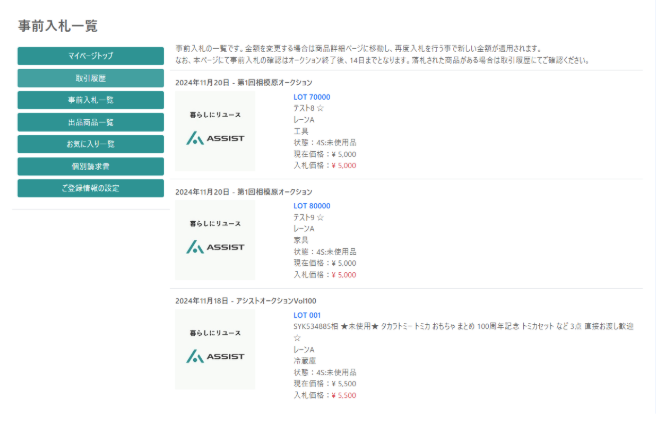Open マイページトップ from the sidebar
This screenshot has width=658, height=423.
(91, 56)
